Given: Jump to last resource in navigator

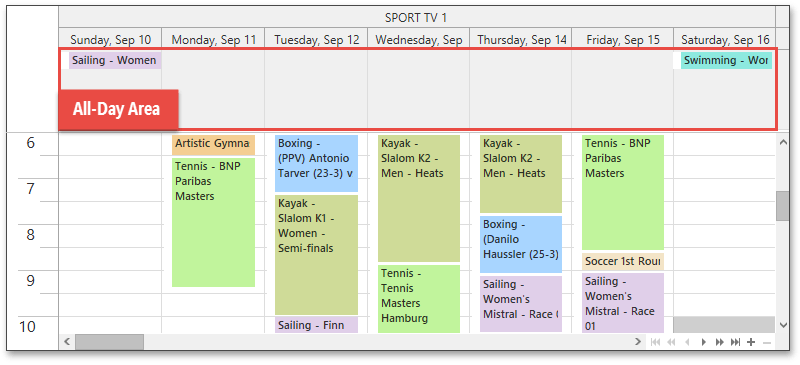Looking at the screenshot, I should click(x=735, y=342).
